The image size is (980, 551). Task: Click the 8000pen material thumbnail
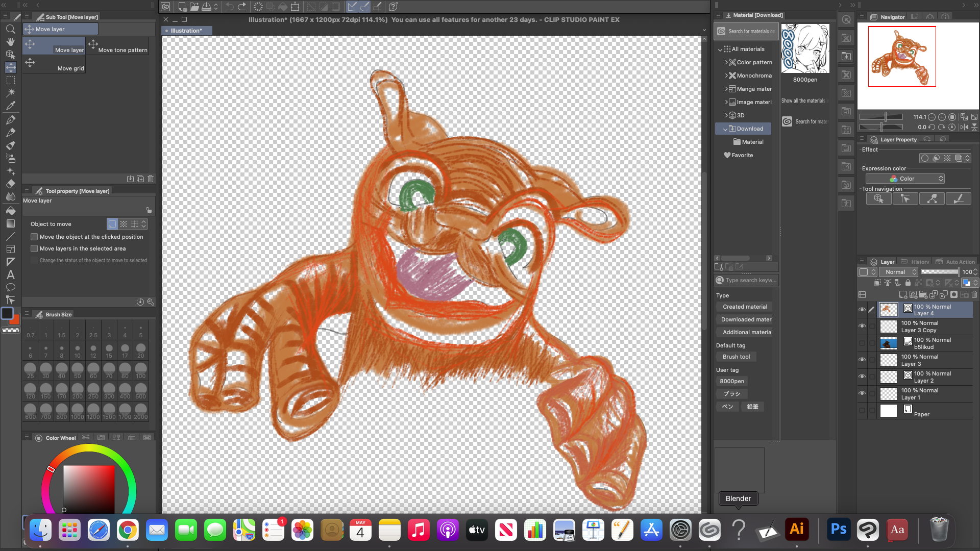[x=805, y=48]
